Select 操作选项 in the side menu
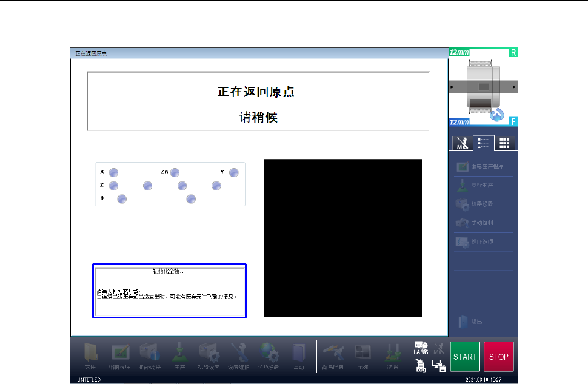Screen dimensions: 588x384 (x=483, y=241)
